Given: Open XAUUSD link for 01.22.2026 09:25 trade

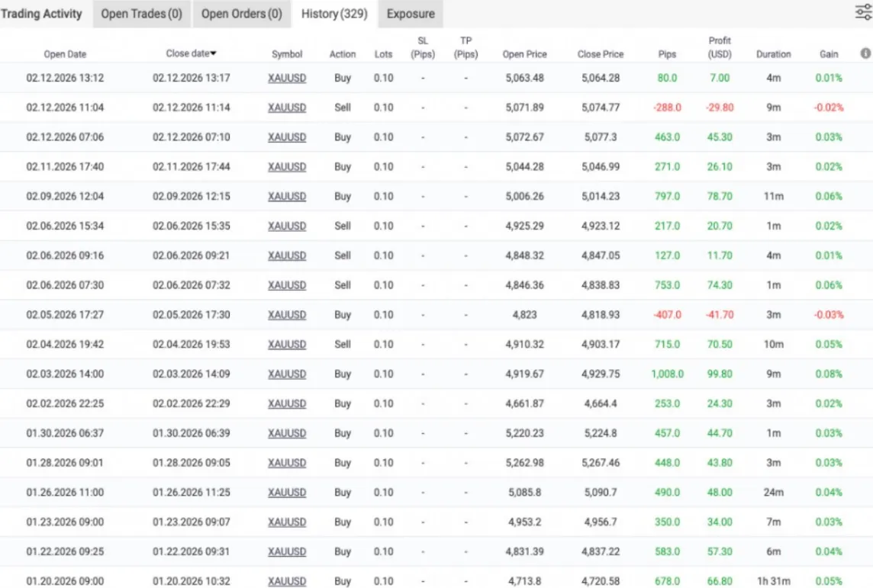Looking at the screenshot, I should tap(287, 551).
